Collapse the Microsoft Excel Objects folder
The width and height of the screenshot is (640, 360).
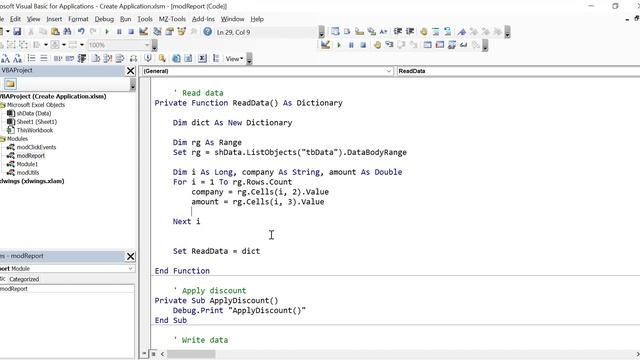(x=2, y=105)
